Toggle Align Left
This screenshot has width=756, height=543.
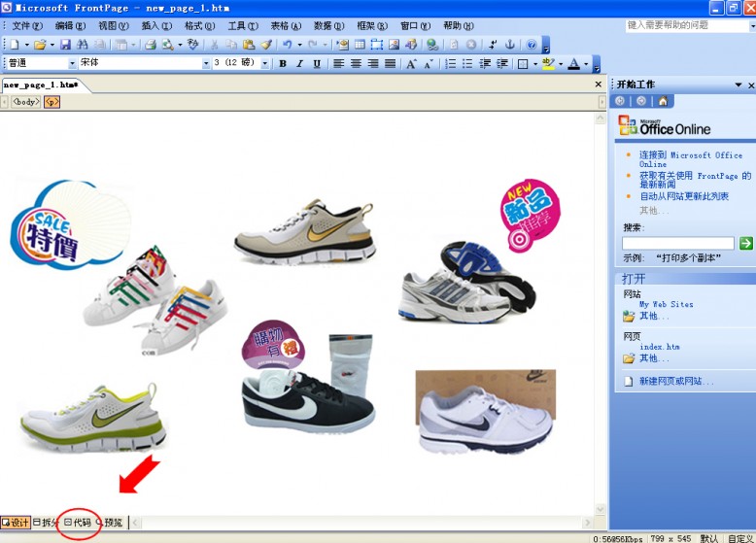[338, 63]
